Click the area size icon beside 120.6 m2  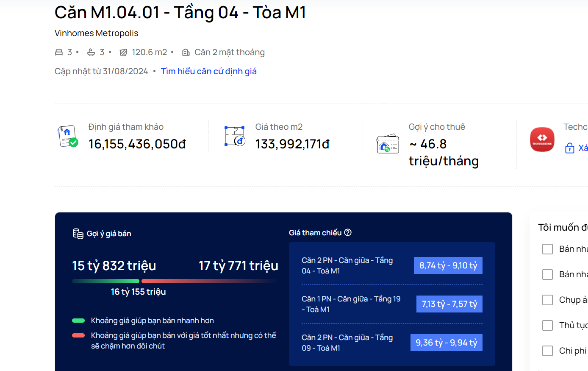click(x=123, y=52)
